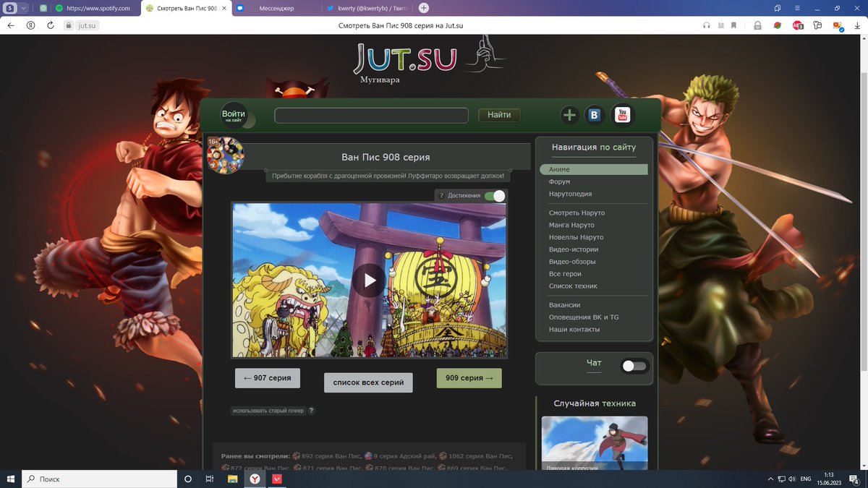The width and height of the screenshot is (868, 488).
Task: Show hidden tray icons chevron
Action: (770, 479)
